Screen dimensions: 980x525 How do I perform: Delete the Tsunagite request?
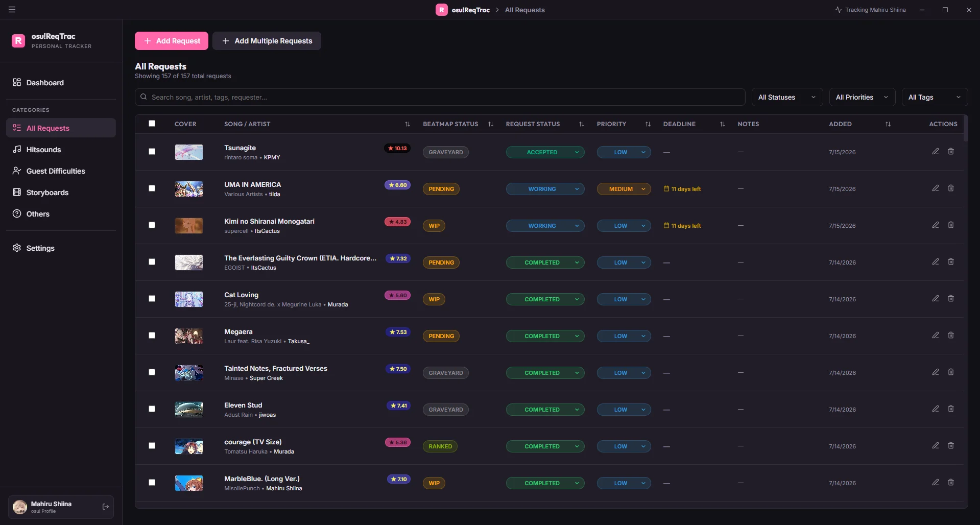tap(951, 152)
